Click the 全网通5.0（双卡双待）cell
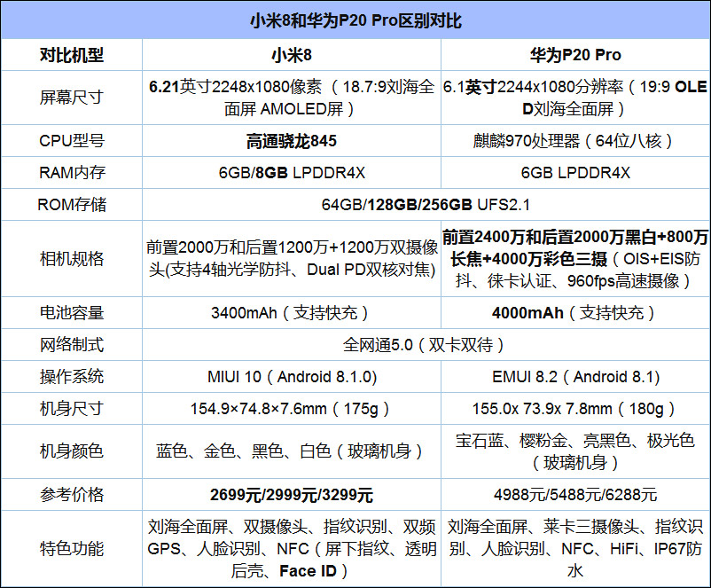The height and width of the screenshot is (588, 711). click(426, 344)
